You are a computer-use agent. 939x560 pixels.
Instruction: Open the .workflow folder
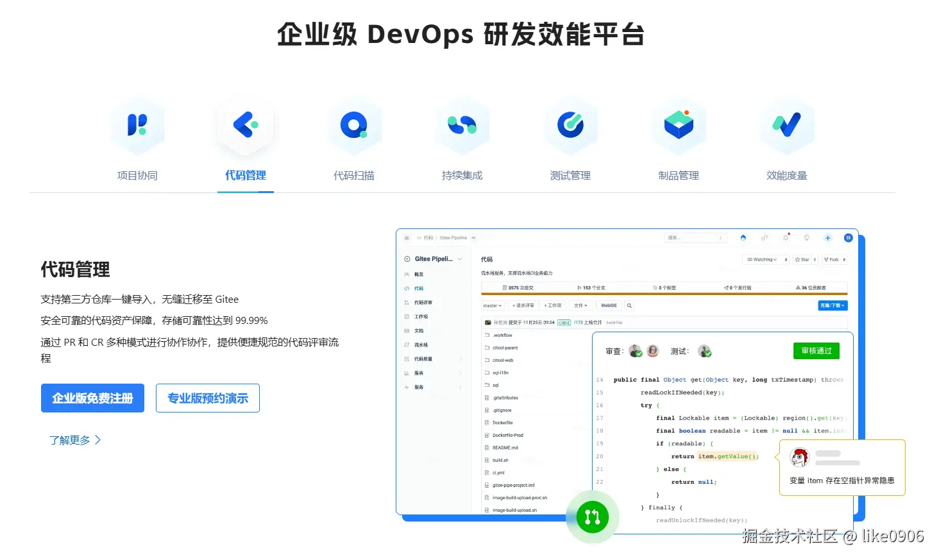tap(502, 335)
